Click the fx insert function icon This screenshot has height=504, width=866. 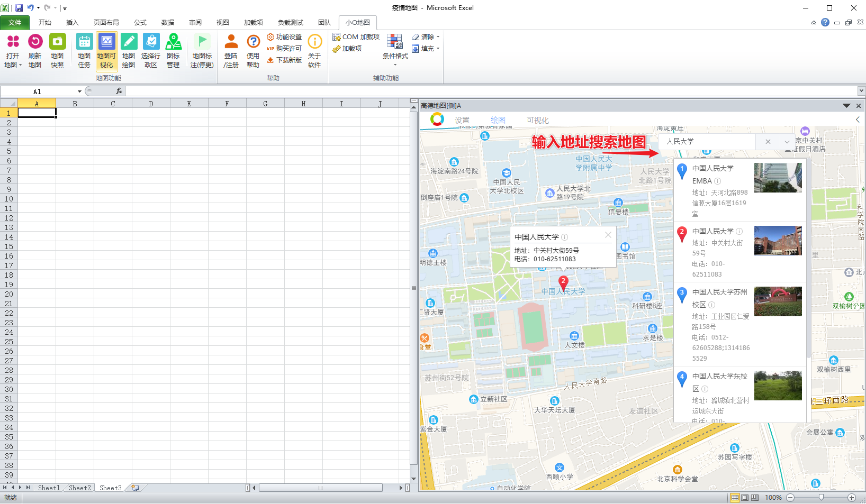(x=119, y=91)
